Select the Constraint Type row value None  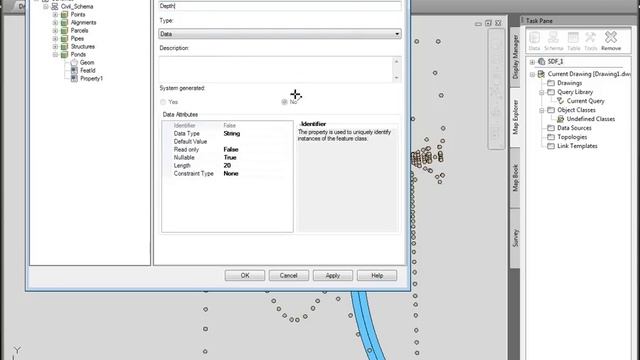pyautogui.click(x=231, y=173)
